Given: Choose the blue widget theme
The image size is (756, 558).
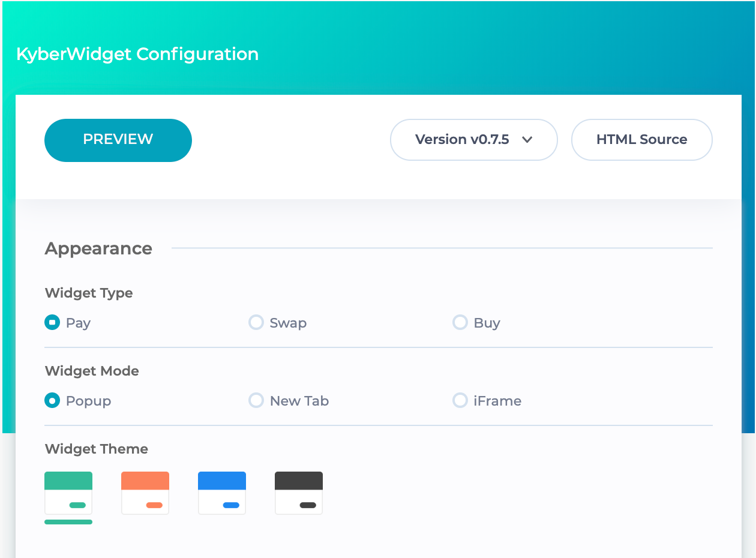Looking at the screenshot, I should click(x=222, y=493).
